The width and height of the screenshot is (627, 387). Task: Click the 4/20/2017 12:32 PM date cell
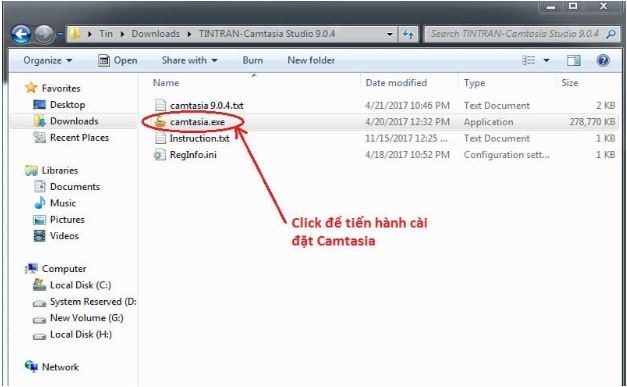point(407,122)
